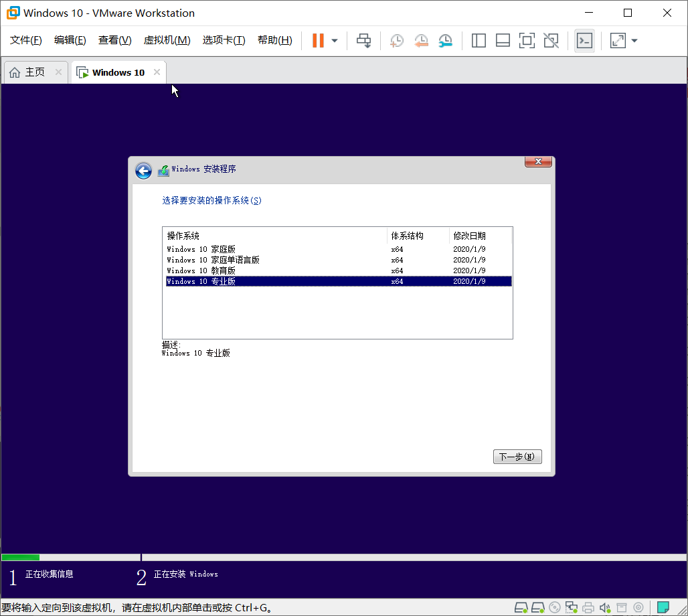The width and height of the screenshot is (688, 616).
Task: Open the snapshot manager
Action: click(445, 41)
